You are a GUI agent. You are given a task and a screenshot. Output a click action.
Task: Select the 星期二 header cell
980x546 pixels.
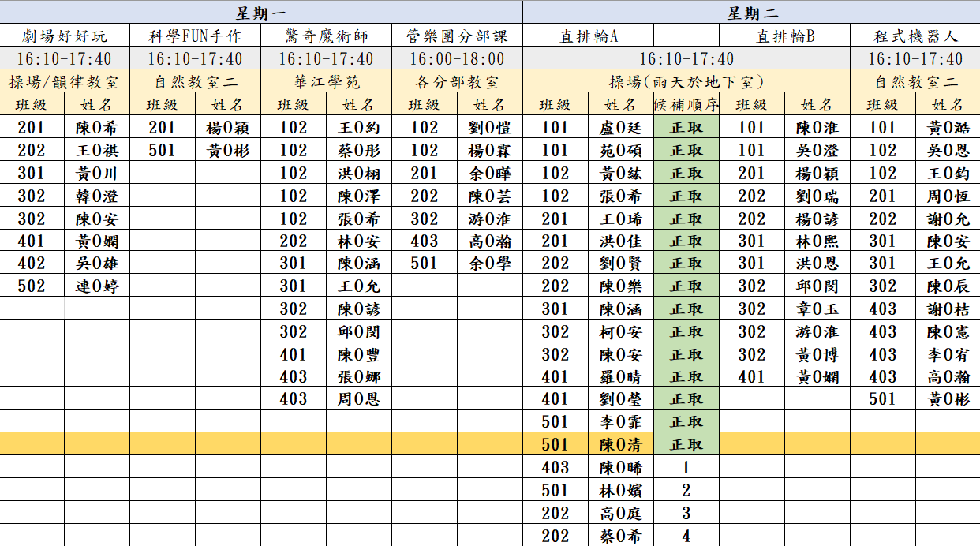click(x=750, y=12)
